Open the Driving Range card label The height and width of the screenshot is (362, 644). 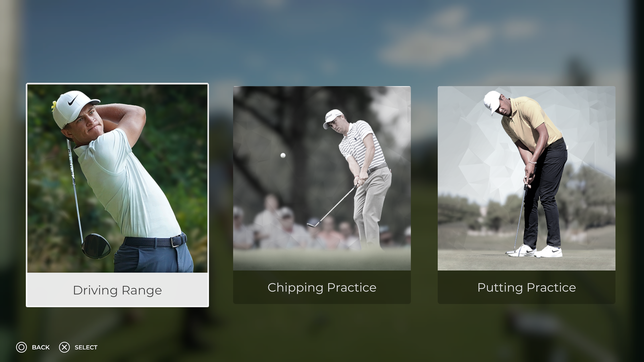[117, 290]
